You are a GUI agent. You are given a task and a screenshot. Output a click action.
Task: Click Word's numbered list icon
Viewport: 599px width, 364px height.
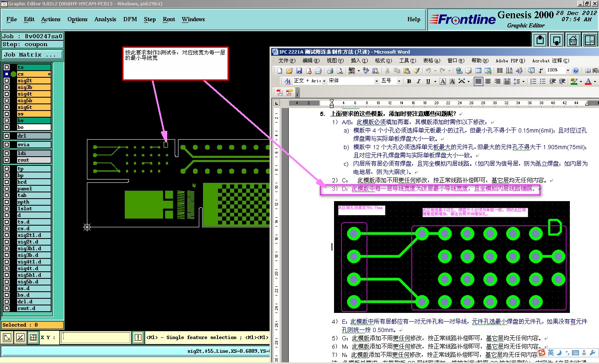point(533,81)
